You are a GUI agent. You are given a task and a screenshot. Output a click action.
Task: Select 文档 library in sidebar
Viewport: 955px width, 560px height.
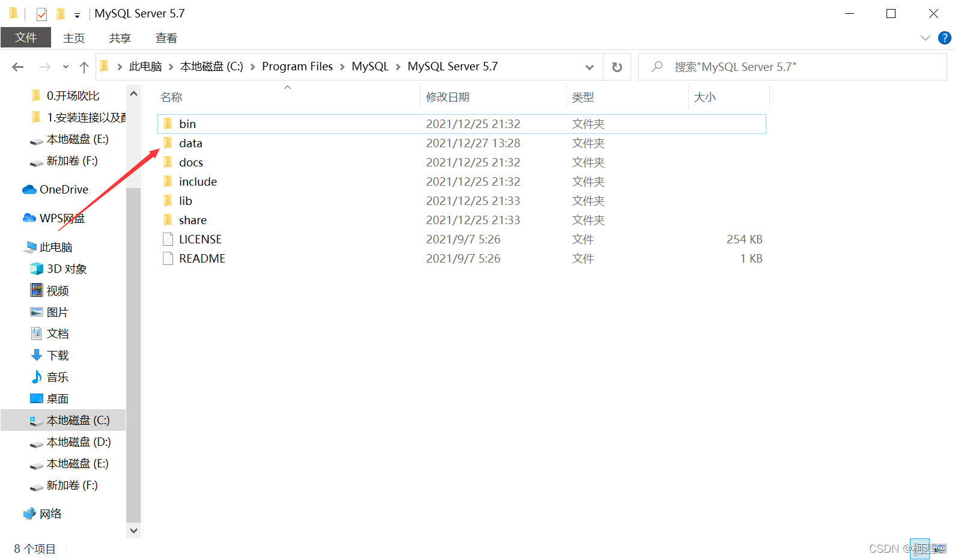coord(49,333)
